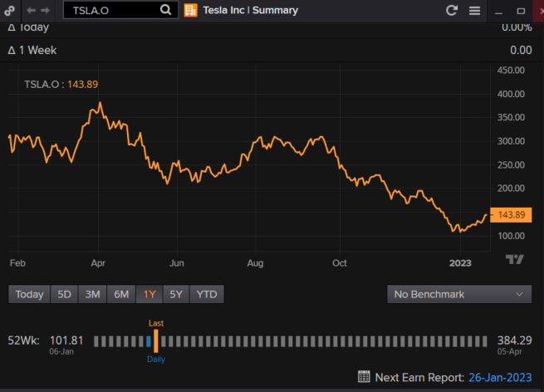544x392 pixels.
Task: Click the link chain icon
Action: (x=9, y=11)
